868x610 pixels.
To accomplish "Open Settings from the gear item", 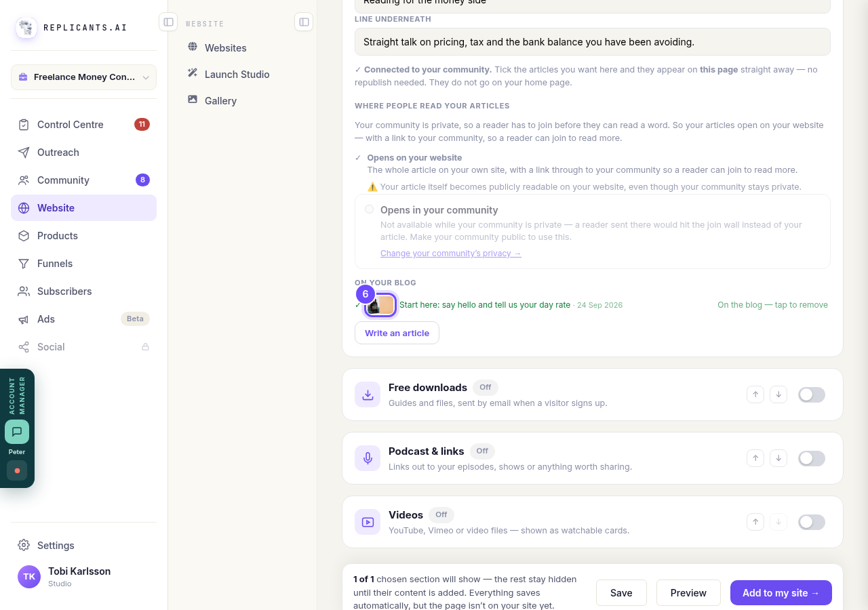I will coord(83,546).
